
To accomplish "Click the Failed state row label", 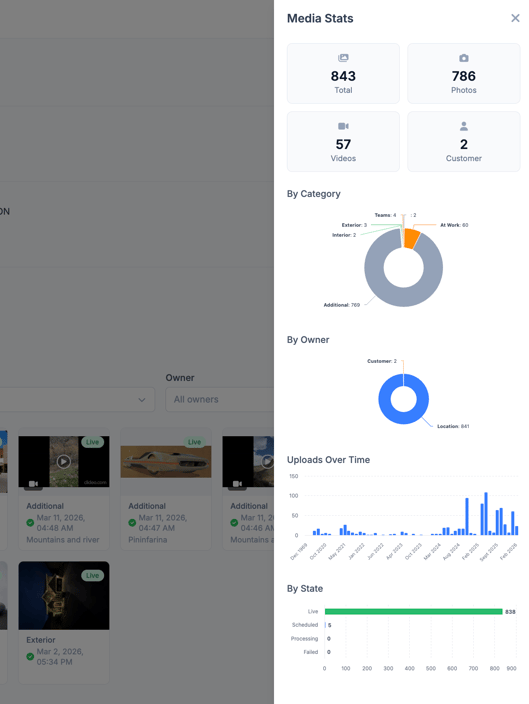I will point(311,652).
